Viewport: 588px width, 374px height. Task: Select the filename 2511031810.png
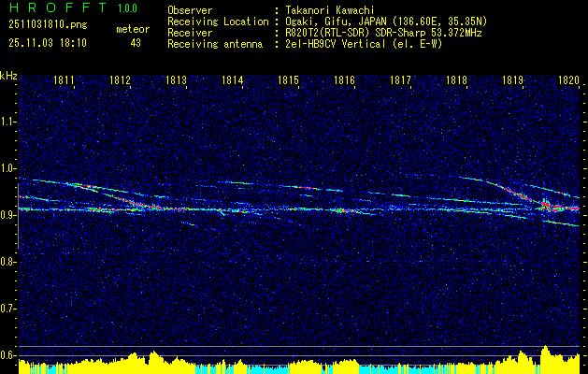point(48,25)
